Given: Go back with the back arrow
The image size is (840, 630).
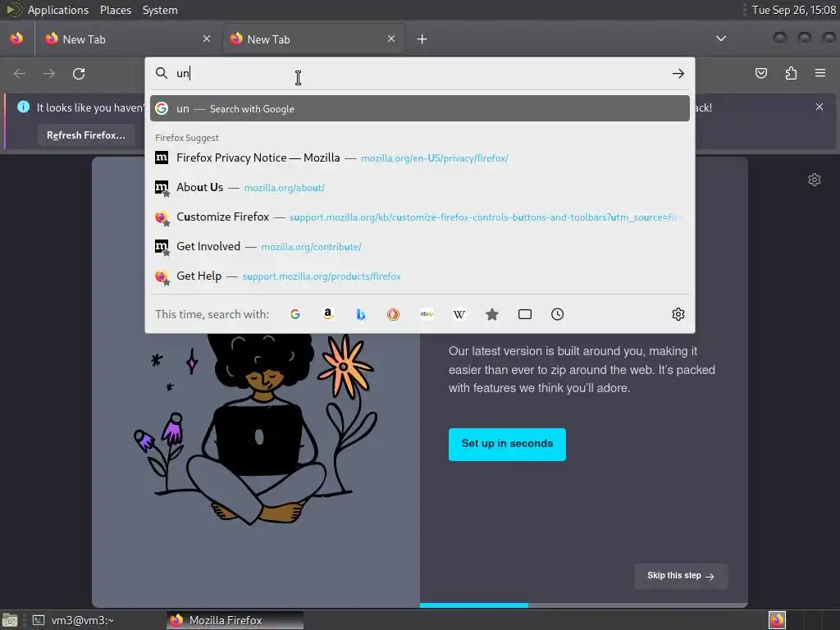Looking at the screenshot, I should point(20,73).
